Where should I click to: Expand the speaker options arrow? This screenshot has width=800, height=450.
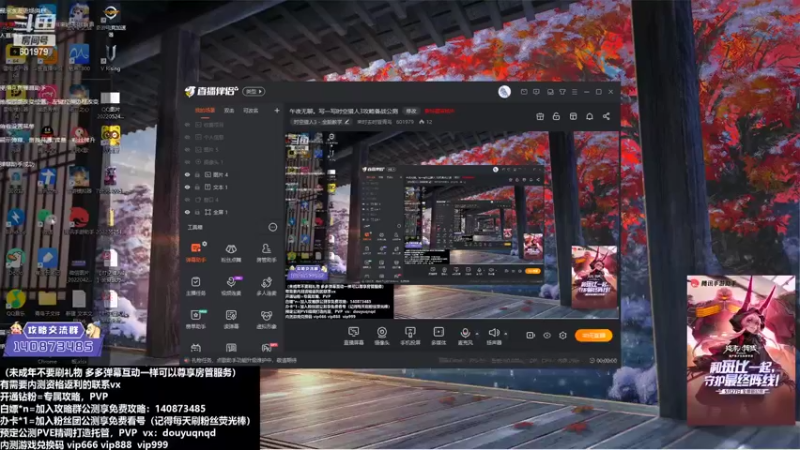point(506,334)
